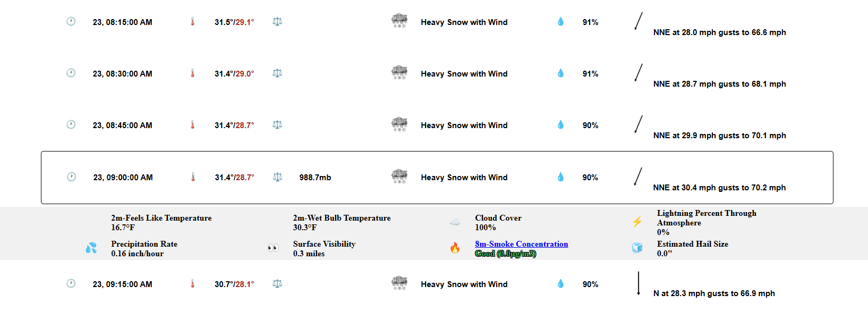The width and height of the screenshot is (868, 311).
Task: Click the snow cloud icon at 08:45
Action: [399, 124]
